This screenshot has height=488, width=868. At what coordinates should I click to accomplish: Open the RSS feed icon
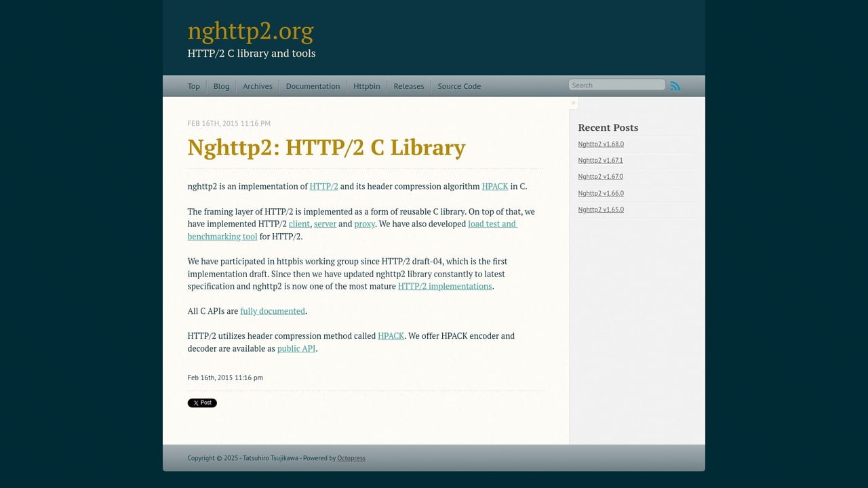675,85
